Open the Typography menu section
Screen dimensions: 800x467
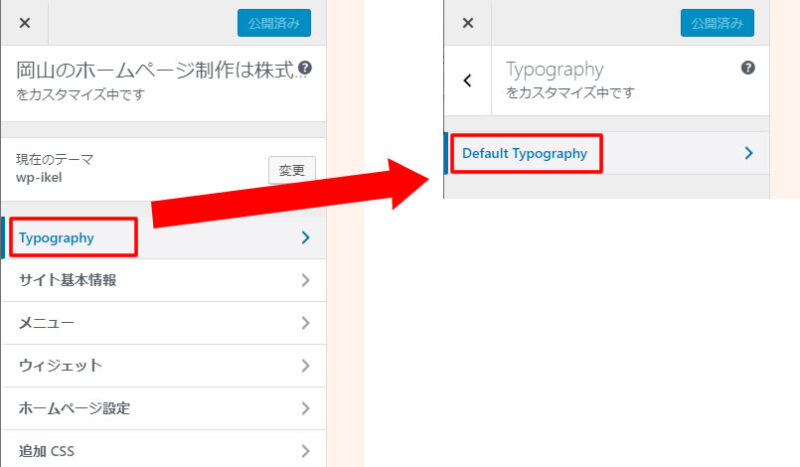pos(164,238)
